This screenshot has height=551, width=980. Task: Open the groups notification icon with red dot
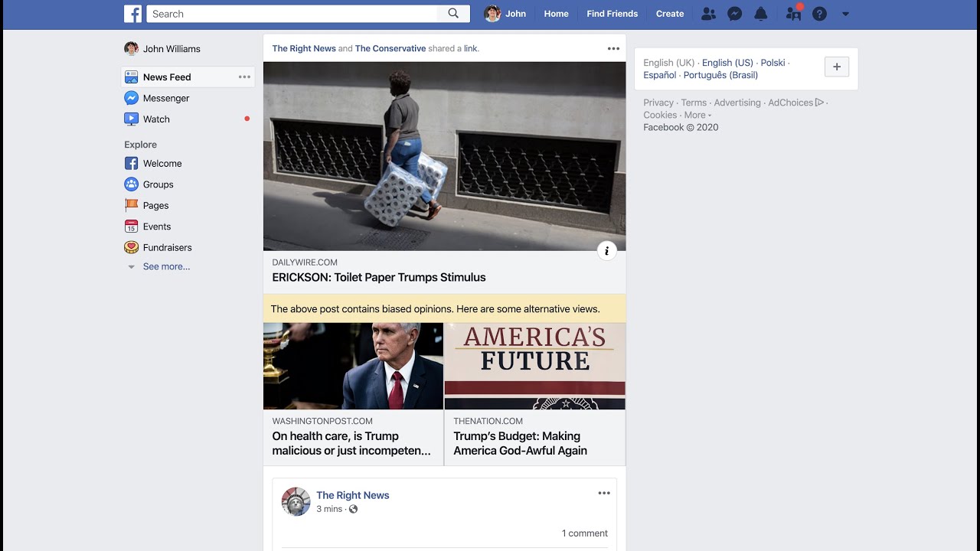pos(793,14)
